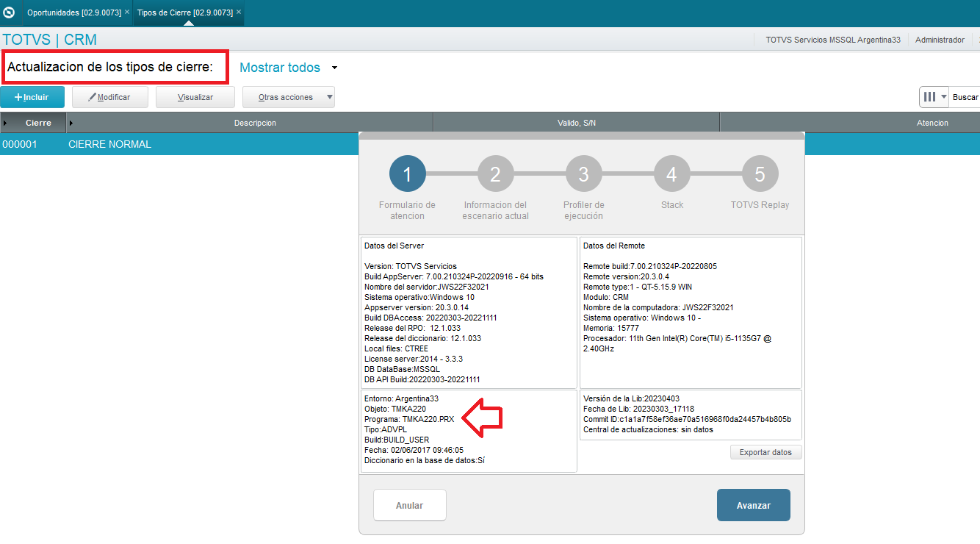Screen dimensions: 980x544
Task: Click the Avanzar button
Action: (x=754, y=505)
